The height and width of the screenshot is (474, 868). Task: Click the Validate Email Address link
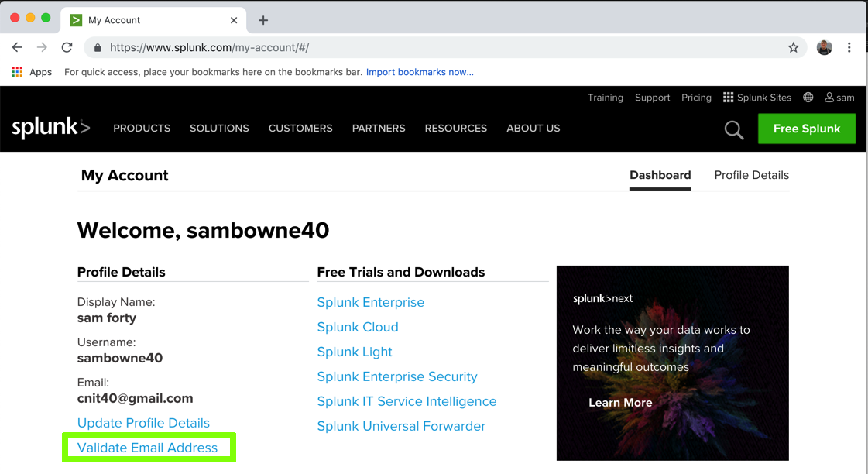tap(148, 448)
